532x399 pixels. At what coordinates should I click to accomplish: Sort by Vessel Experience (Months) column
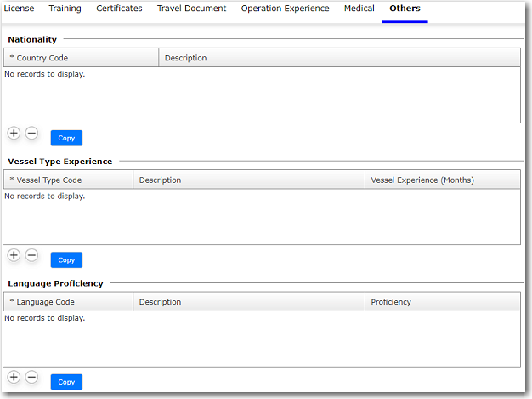(x=422, y=180)
